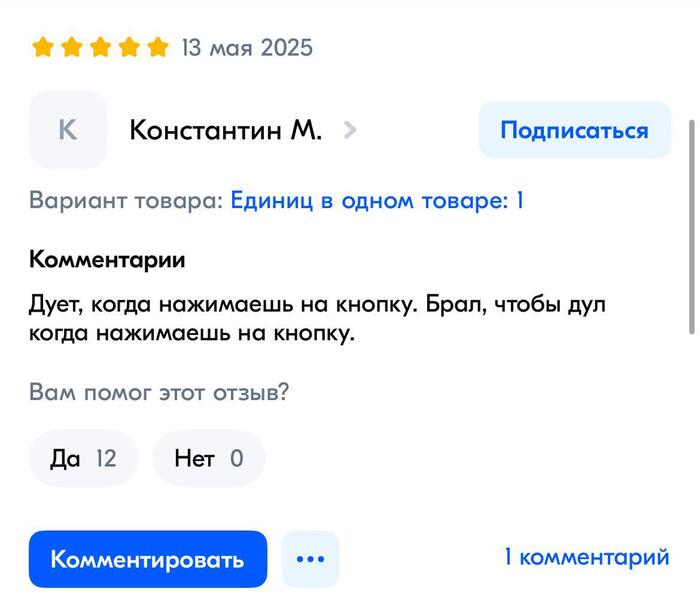Open reviewer name Константин М.

pyautogui.click(x=226, y=130)
